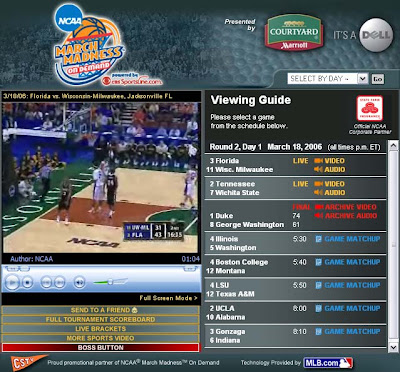Listen to live audio of Florida game

coord(329,170)
